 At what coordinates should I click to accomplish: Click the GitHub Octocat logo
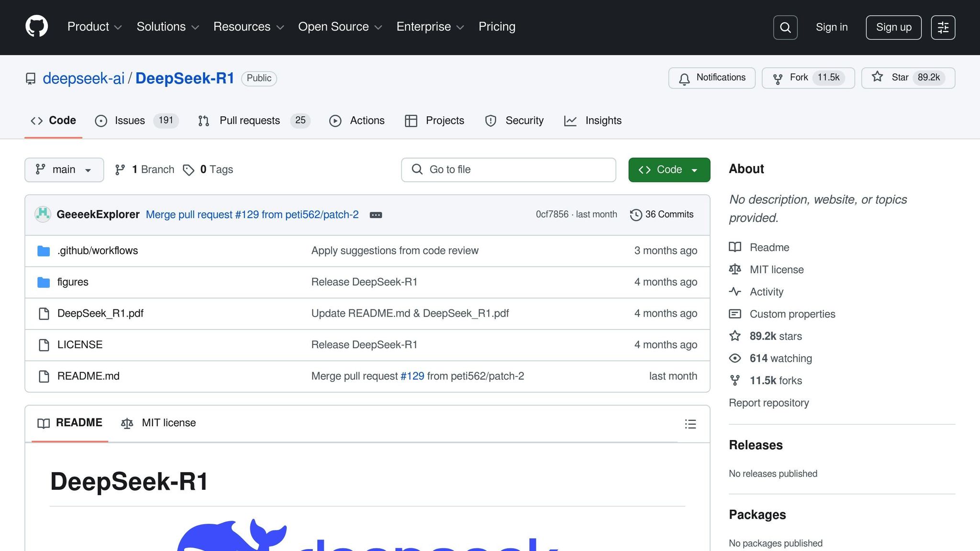tap(36, 26)
